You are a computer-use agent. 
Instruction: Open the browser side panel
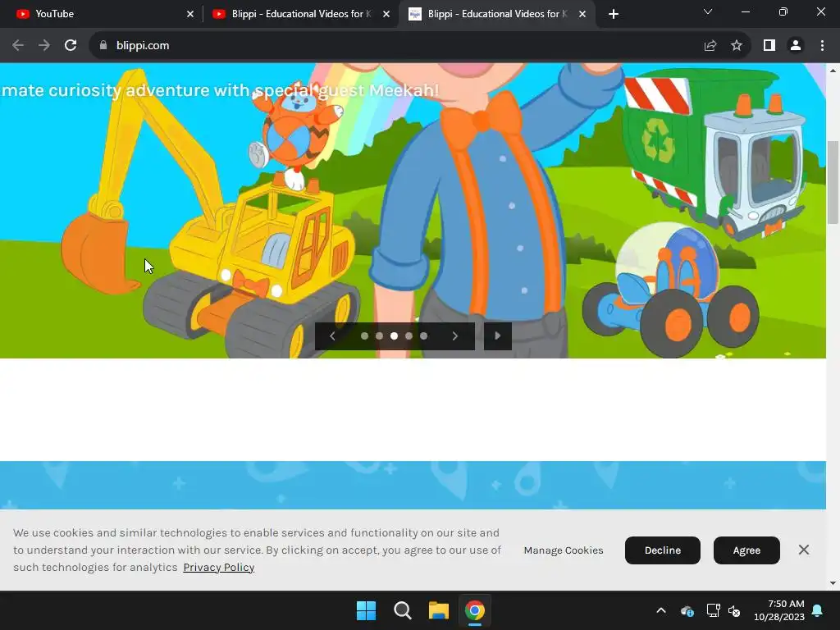769,46
